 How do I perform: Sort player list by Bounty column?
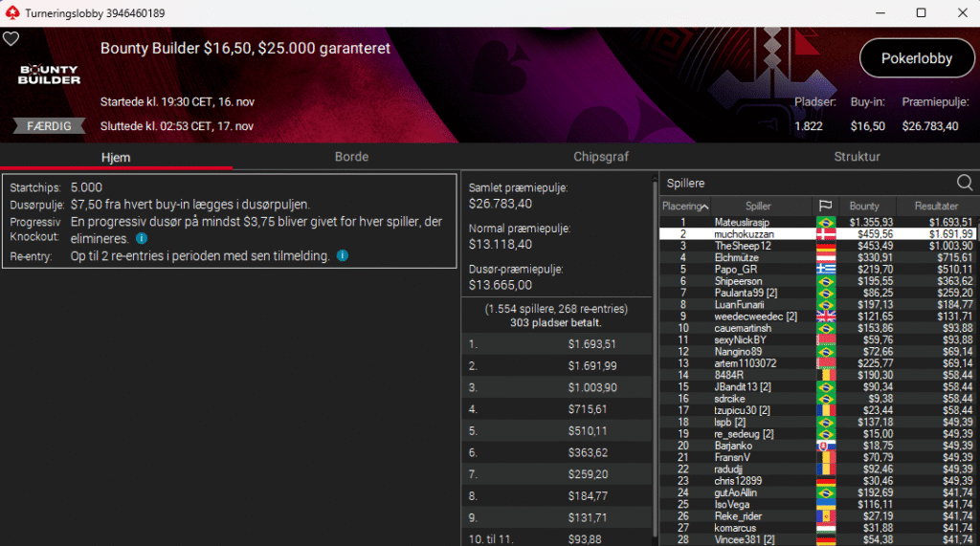click(x=864, y=206)
